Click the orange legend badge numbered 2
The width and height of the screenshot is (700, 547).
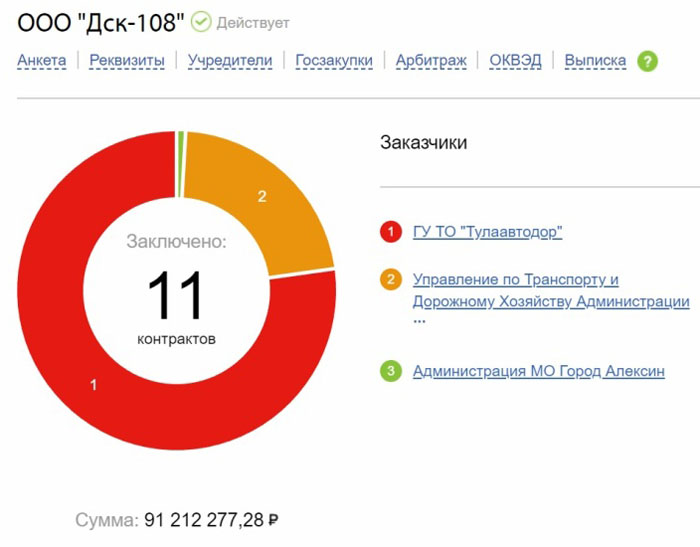(391, 279)
